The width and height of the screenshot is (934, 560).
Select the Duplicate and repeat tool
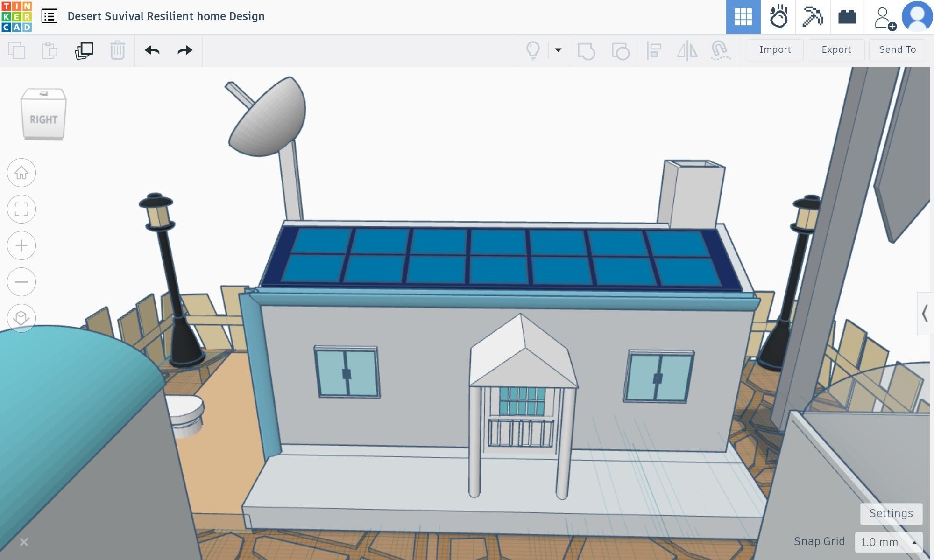tap(84, 50)
